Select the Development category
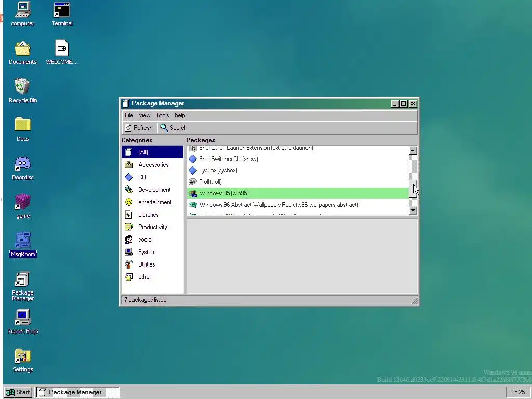Screen dimensions: 532x399 [x=153, y=190]
